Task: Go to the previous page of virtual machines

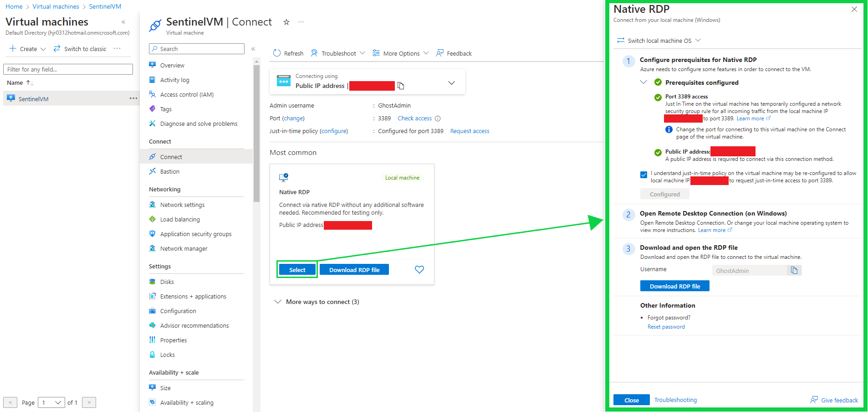Action: point(10,402)
